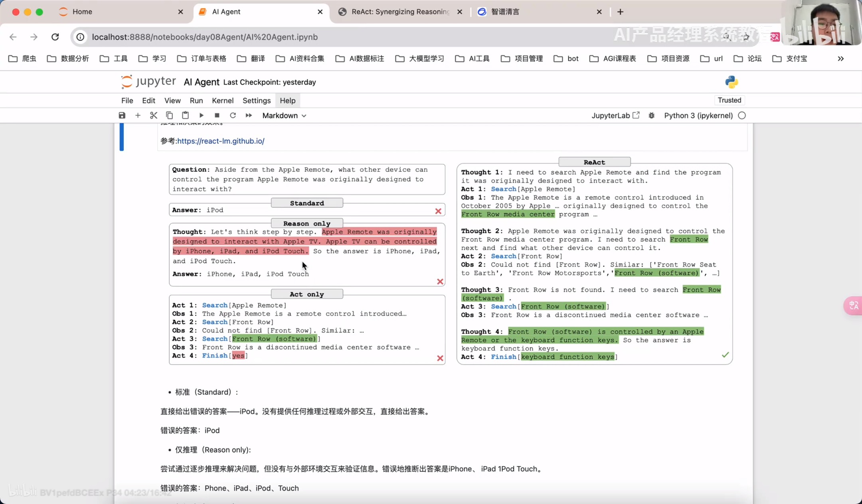This screenshot has height=504, width=862.
Task: Open the Settings menu
Action: pyautogui.click(x=256, y=100)
